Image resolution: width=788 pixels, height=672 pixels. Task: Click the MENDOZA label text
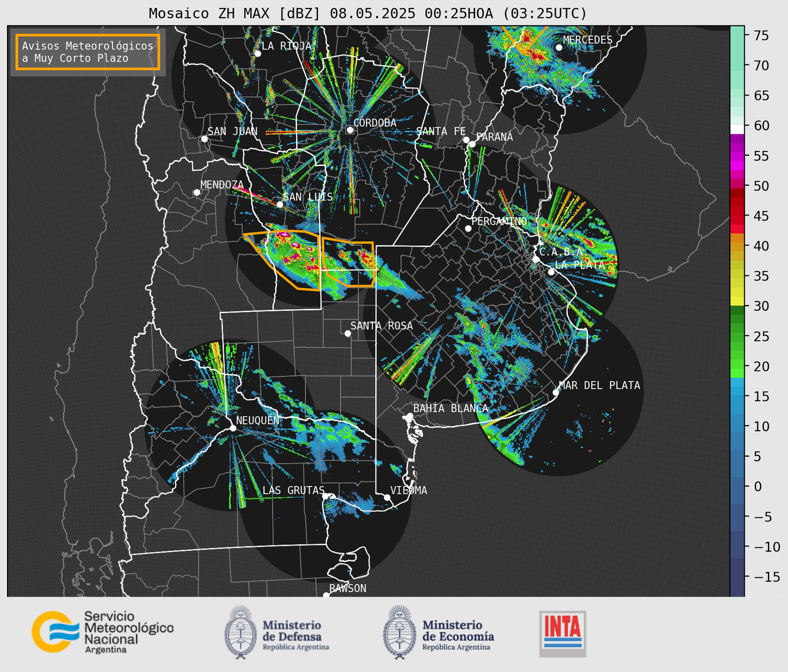[x=222, y=185]
